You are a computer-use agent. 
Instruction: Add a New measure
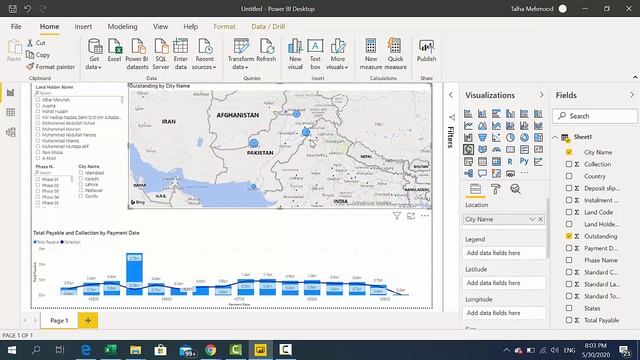click(x=371, y=54)
